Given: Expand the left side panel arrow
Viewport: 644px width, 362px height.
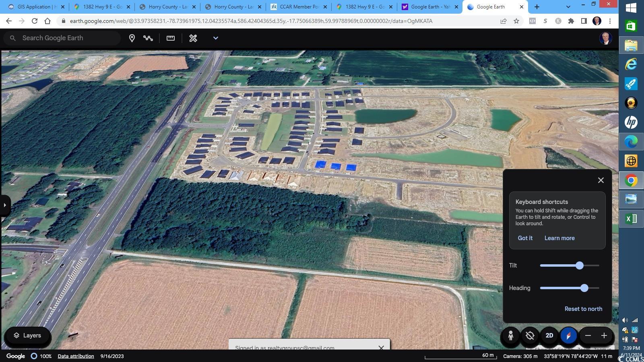Looking at the screenshot, I should (4, 205).
